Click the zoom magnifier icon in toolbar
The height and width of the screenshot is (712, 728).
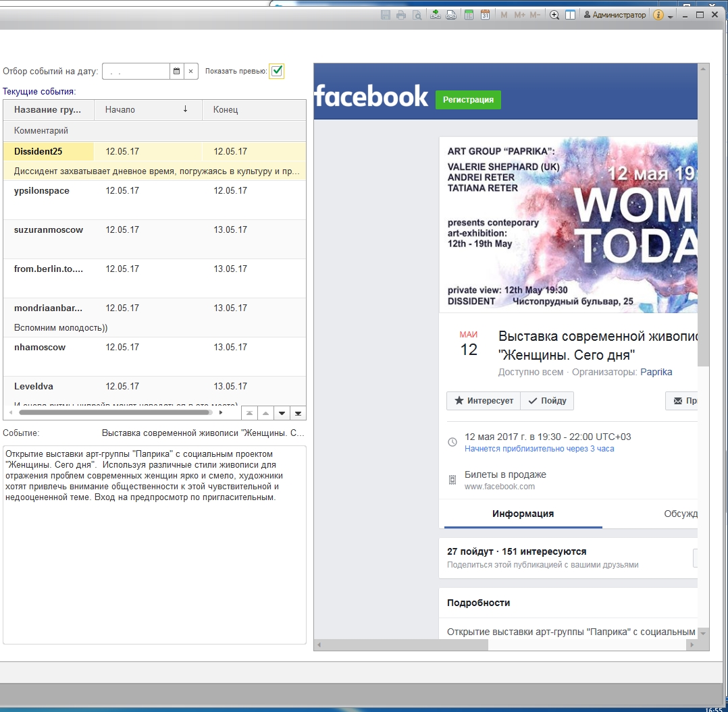(554, 15)
